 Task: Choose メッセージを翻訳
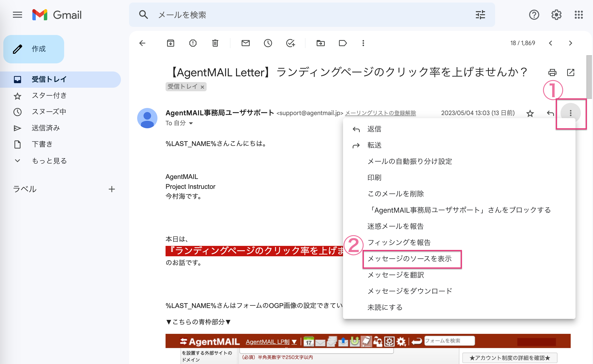click(x=459, y=275)
